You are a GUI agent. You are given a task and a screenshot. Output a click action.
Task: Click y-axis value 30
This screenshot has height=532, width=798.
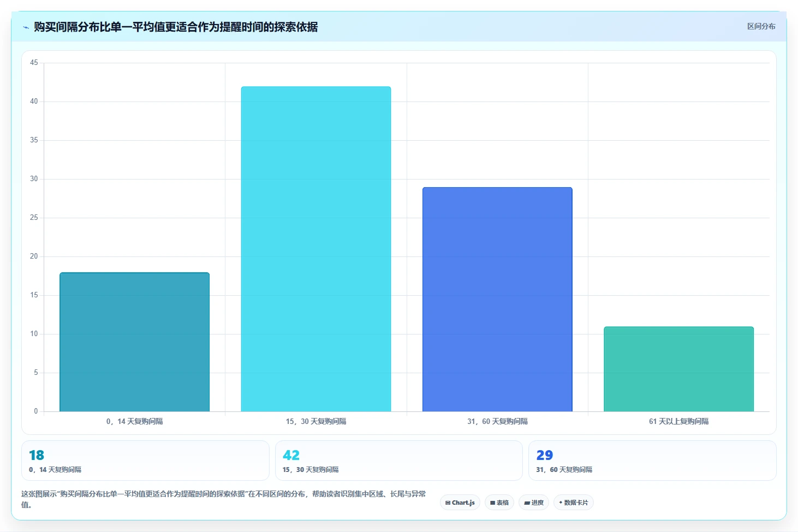pyautogui.click(x=34, y=179)
